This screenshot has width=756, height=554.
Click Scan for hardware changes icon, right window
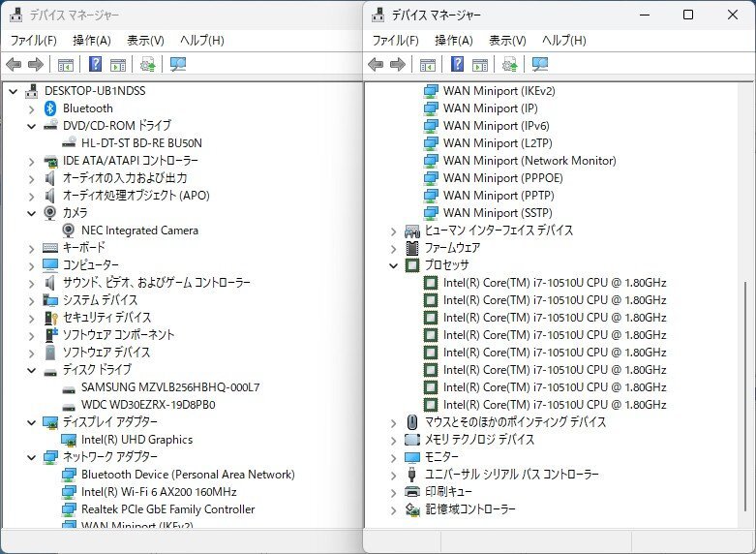[x=540, y=64]
